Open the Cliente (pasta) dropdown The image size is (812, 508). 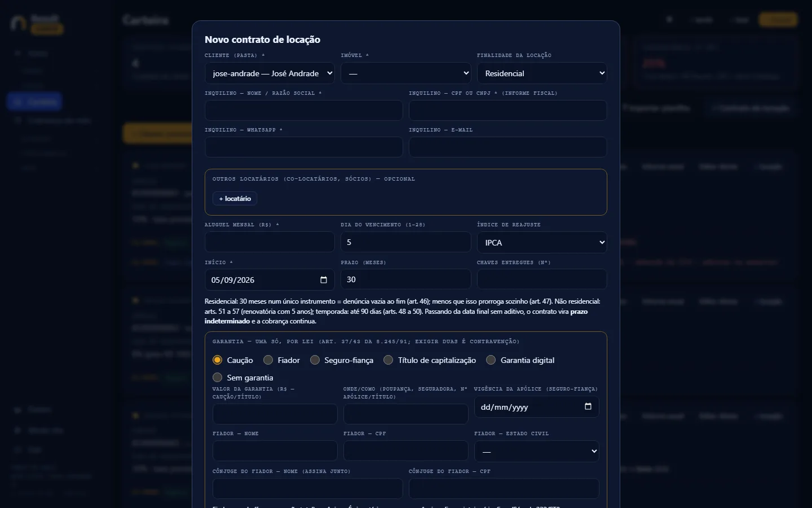[x=270, y=73]
